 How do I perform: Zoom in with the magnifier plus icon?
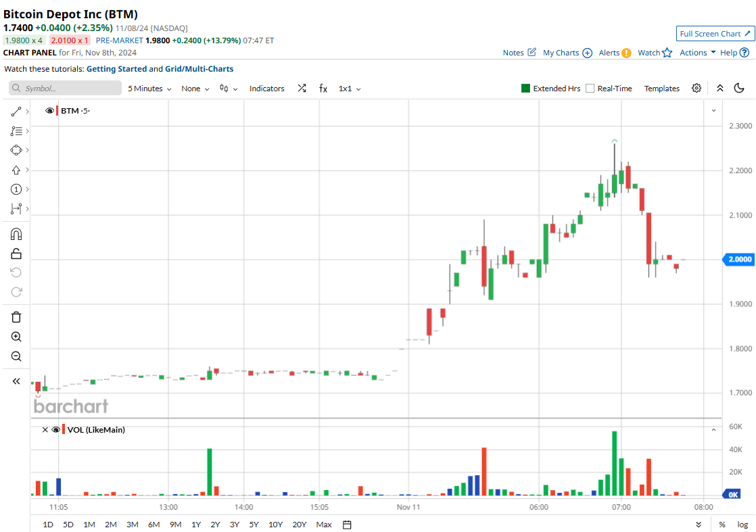[16, 337]
